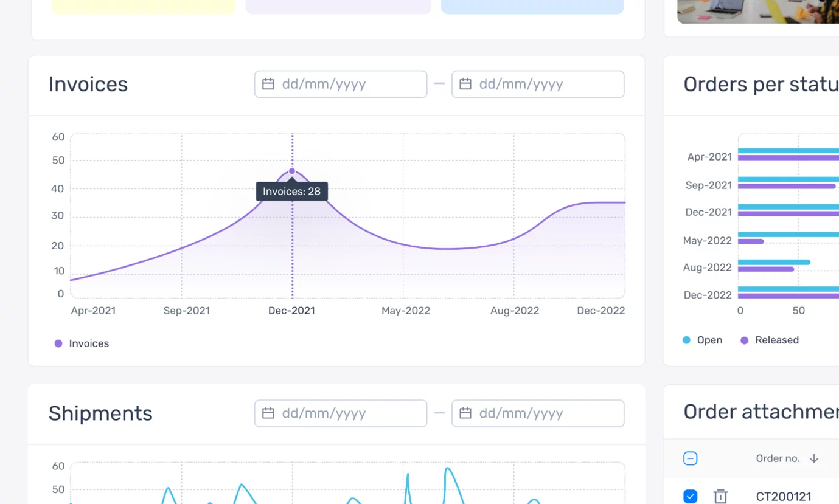Click calendar icon in Shipments end date

click(465, 413)
